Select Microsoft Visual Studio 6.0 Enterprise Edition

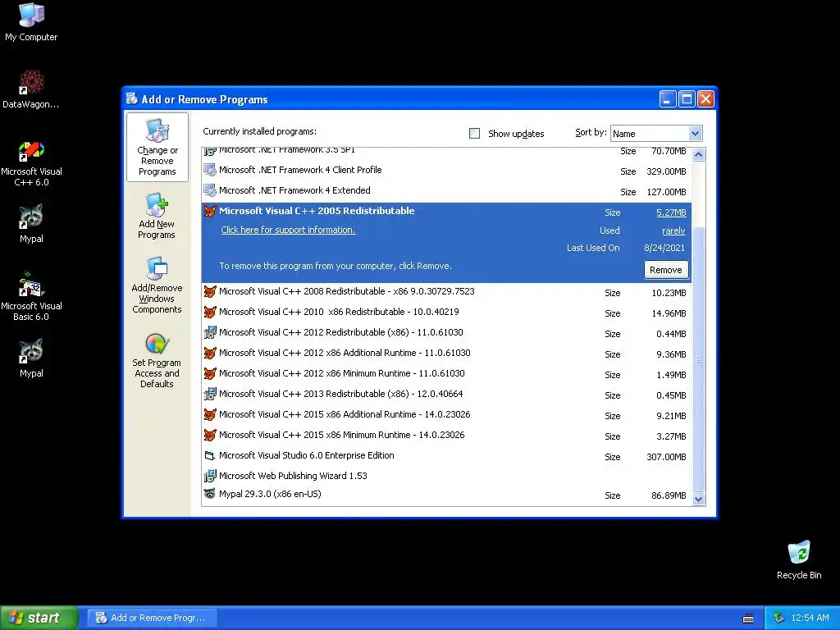tap(446, 456)
